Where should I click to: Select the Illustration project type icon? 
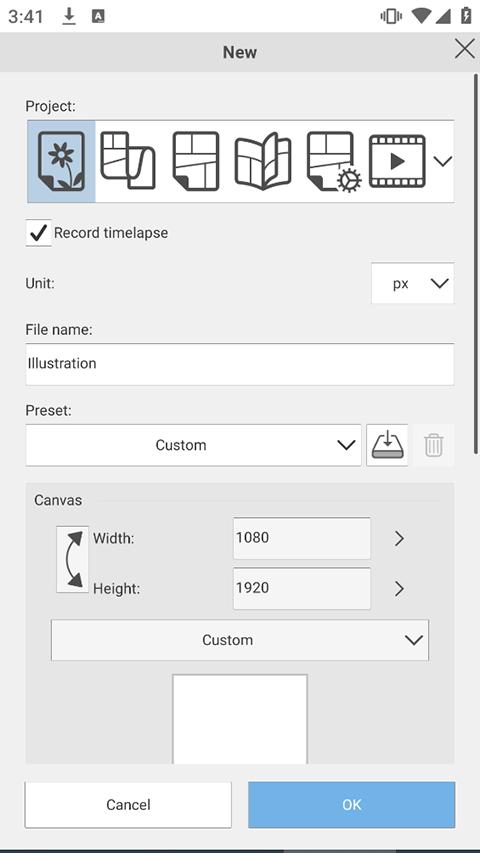(61, 161)
